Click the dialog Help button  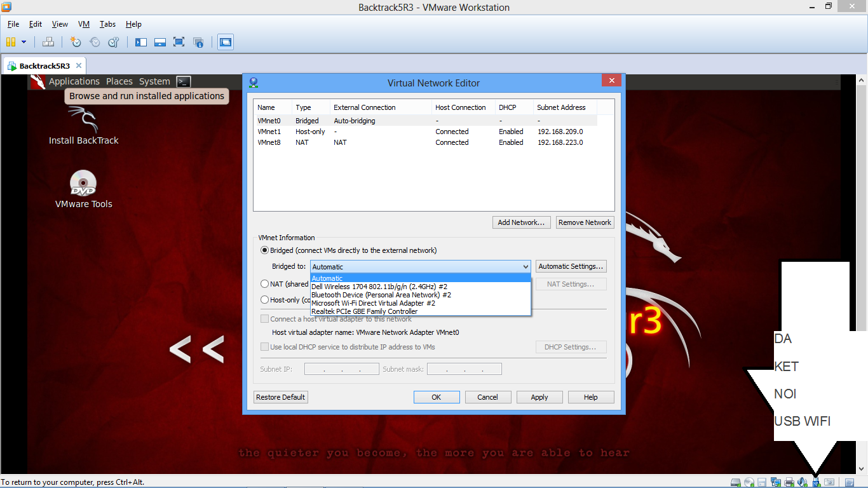[591, 397]
